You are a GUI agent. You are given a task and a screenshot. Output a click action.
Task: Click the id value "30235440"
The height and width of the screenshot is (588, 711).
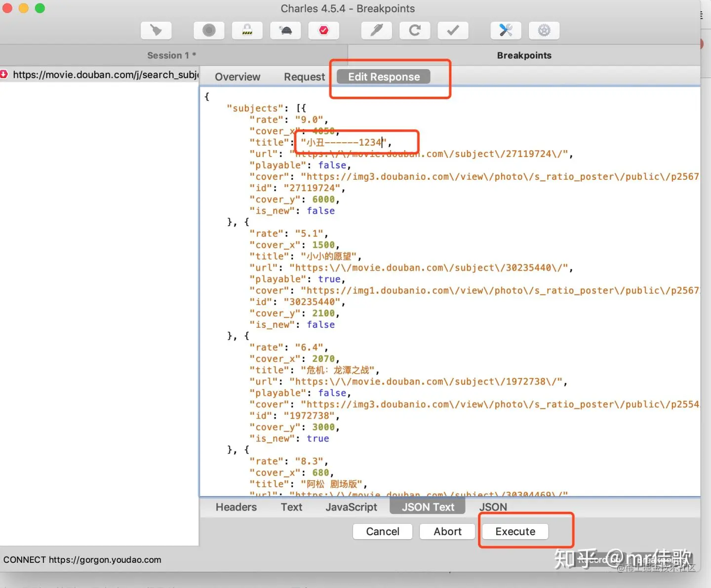tap(312, 302)
